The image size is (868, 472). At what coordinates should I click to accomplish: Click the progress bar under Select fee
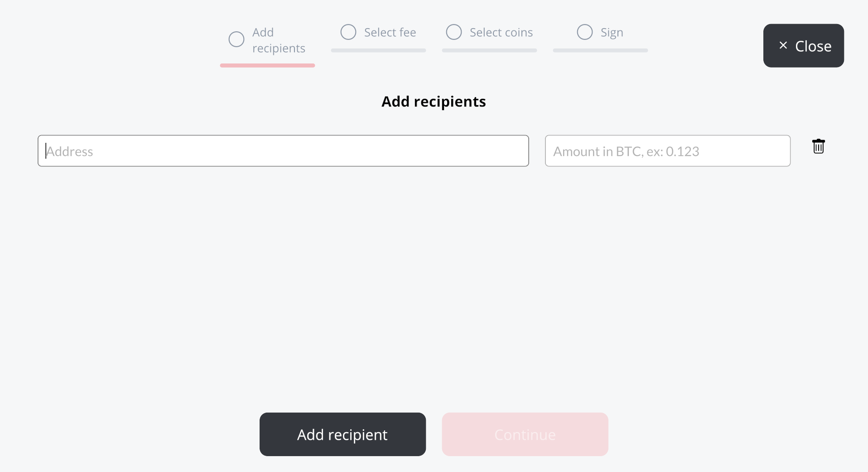[378, 50]
